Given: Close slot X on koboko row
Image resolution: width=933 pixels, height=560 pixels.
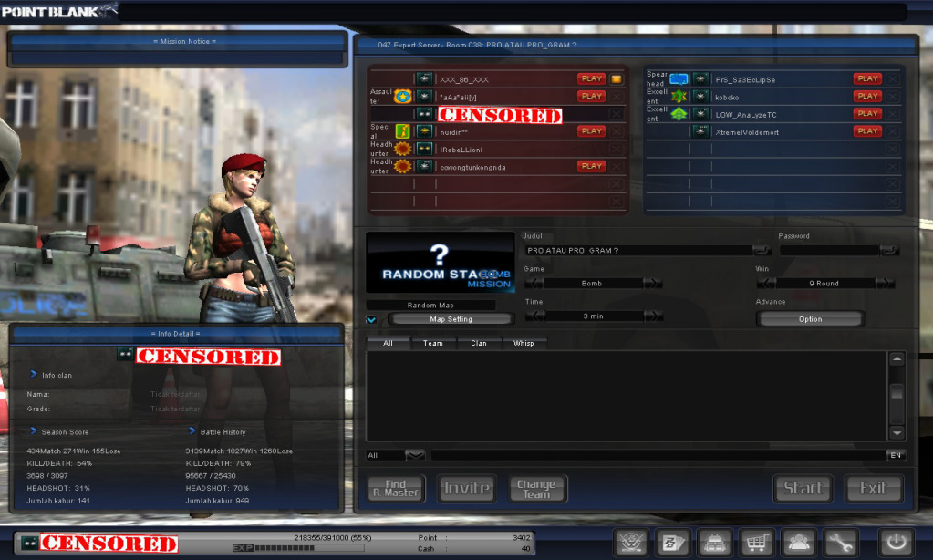Looking at the screenshot, I should (x=892, y=96).
